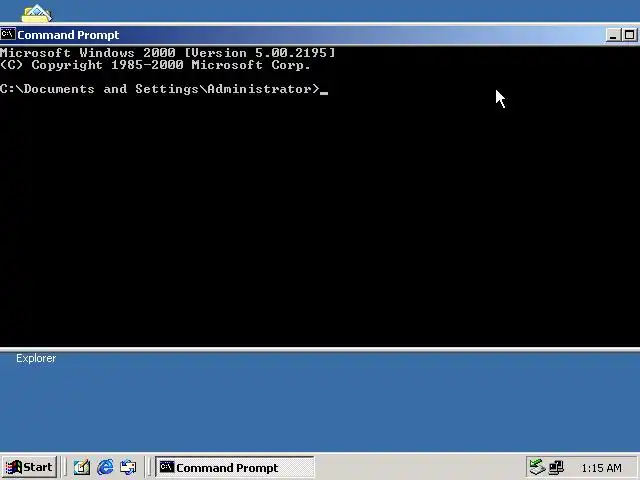Select the Explorer desktop icon label
The width and height of the screenshot is (640, 480).
click(x=36, y=358)
